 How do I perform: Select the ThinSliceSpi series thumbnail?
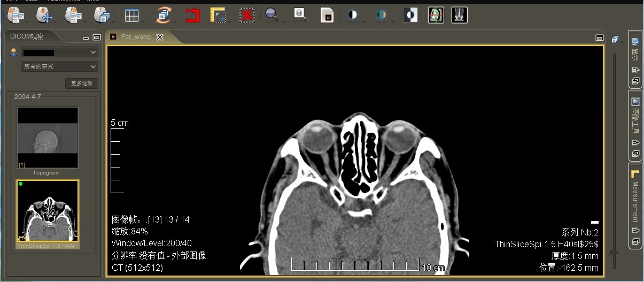[x=48, y=211]
